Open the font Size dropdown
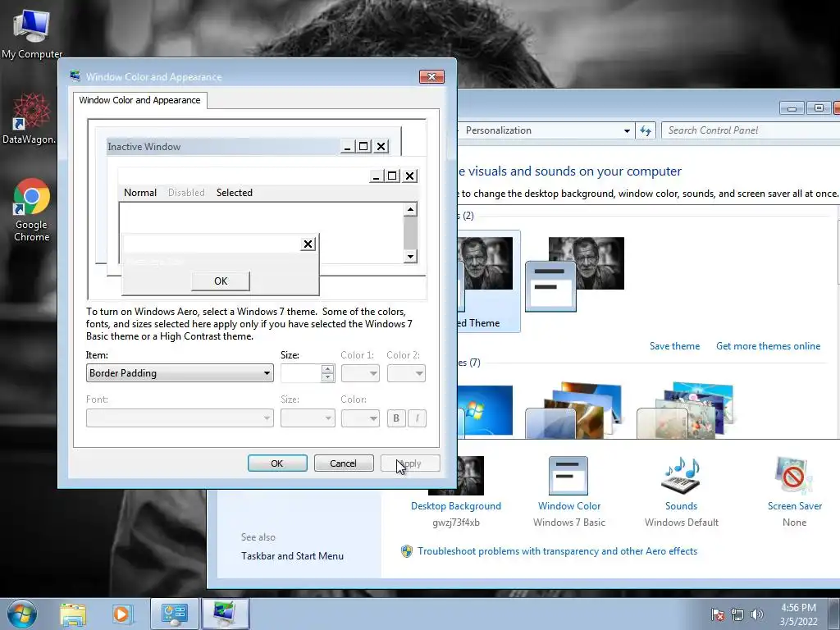The height and width of the screenshot is (630, 840). 308,418
